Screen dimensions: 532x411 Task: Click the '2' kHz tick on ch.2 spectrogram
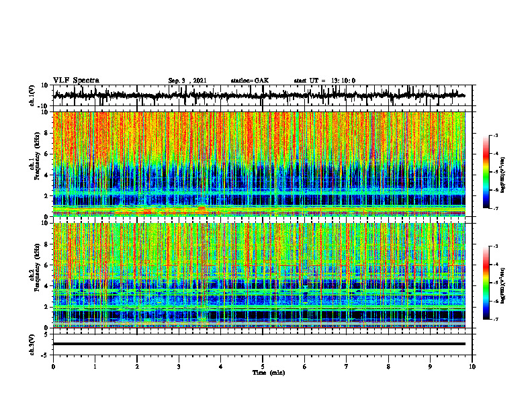pos(46,307)
